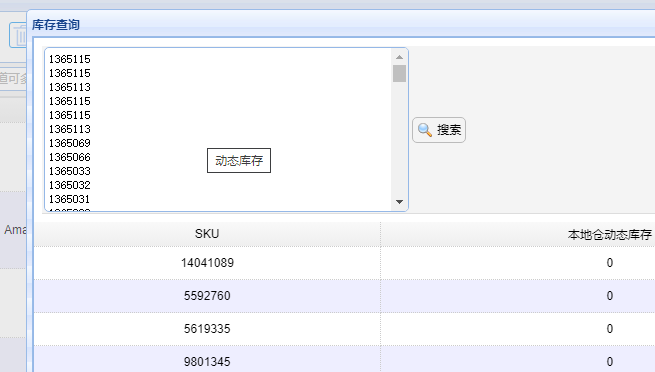Select SKU cell 9801345
Viewport: 655px width, 372px height.
[207, 362]
